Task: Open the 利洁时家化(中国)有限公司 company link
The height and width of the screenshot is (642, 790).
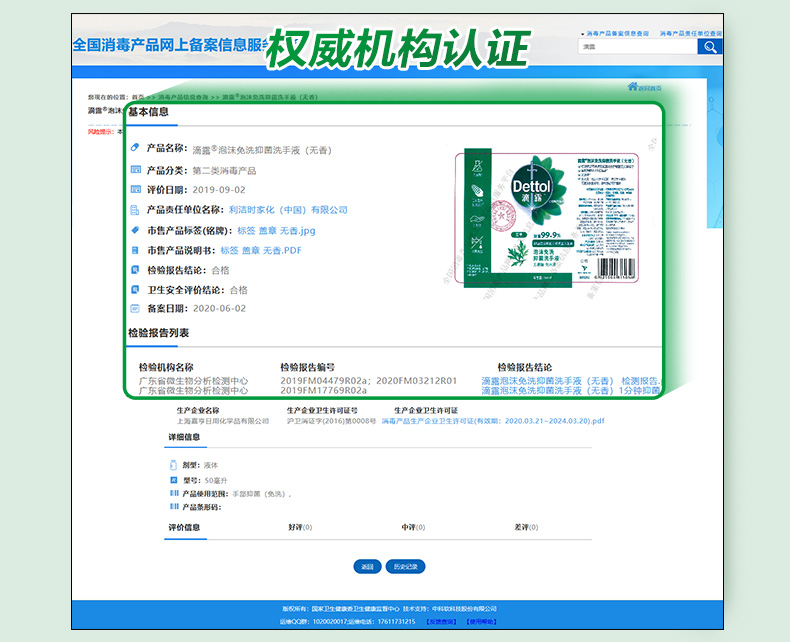Action: (288, 210)
